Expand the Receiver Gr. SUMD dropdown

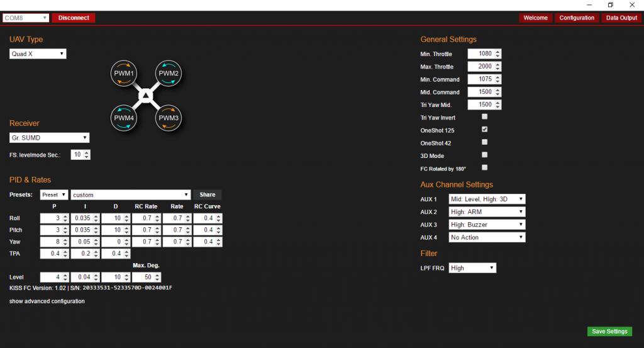coord(49,138)
